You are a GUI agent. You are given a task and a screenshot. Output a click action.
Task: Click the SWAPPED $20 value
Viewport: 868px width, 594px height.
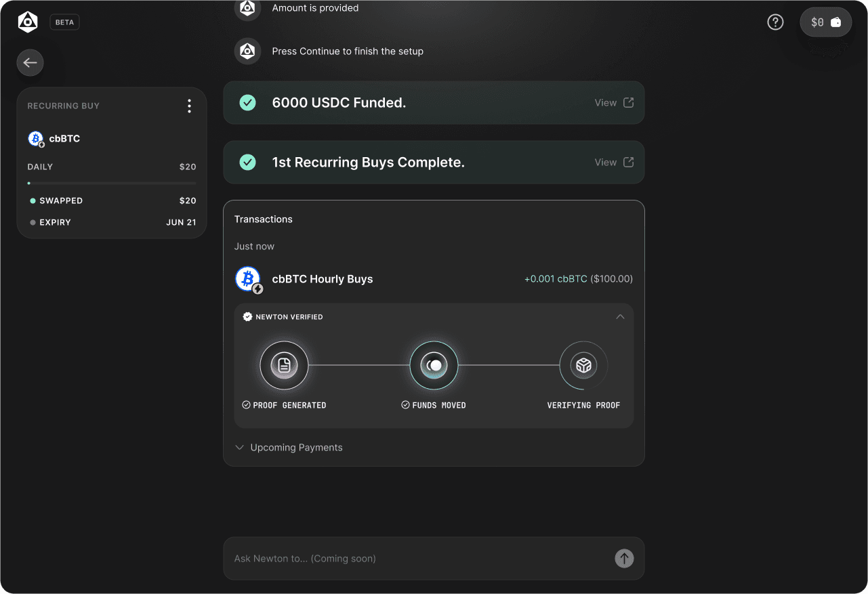coord(188,200)
